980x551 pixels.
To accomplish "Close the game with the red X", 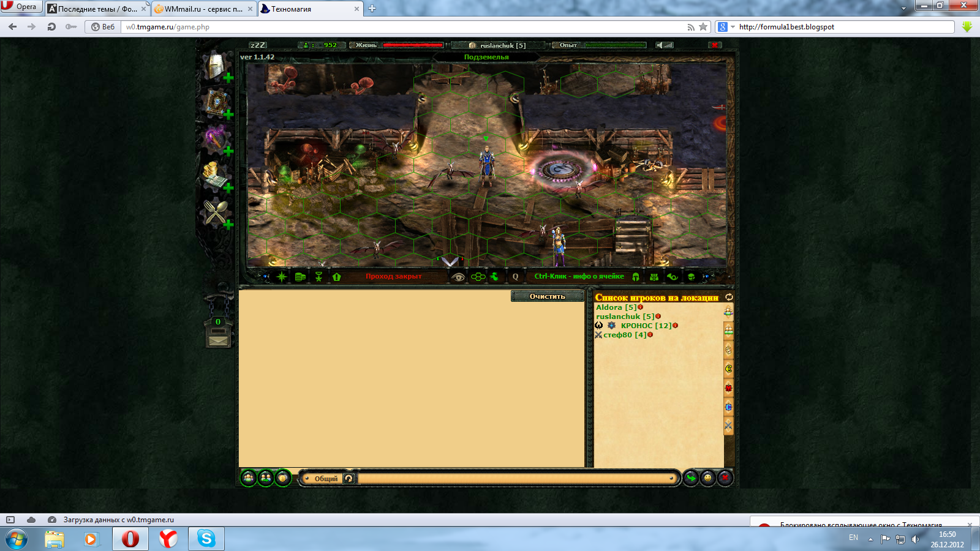I will point(714,45).
